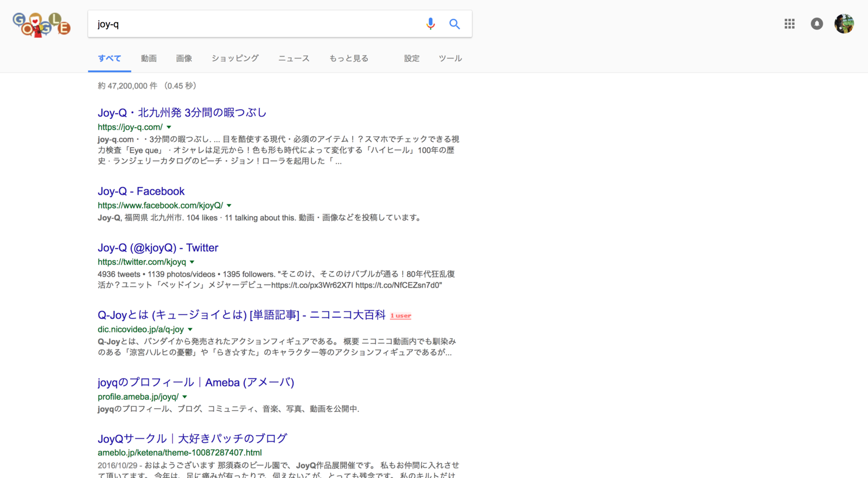868x478 pixels.
Task: Open the Google apps grid
Action: [x=789, y=24]
